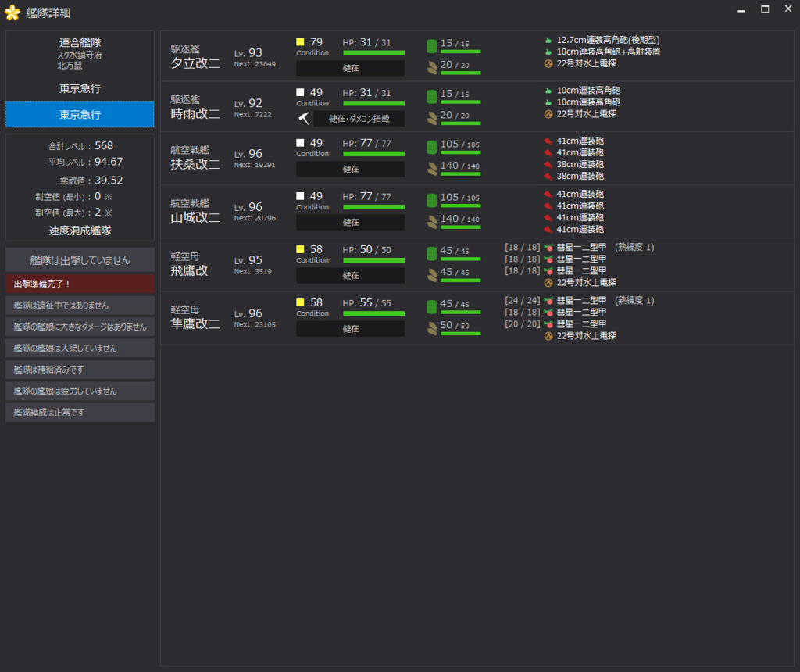The image size is (800, 672).
Task: Click the 艦隊は出撃していません status button
Action: (80, 260)
